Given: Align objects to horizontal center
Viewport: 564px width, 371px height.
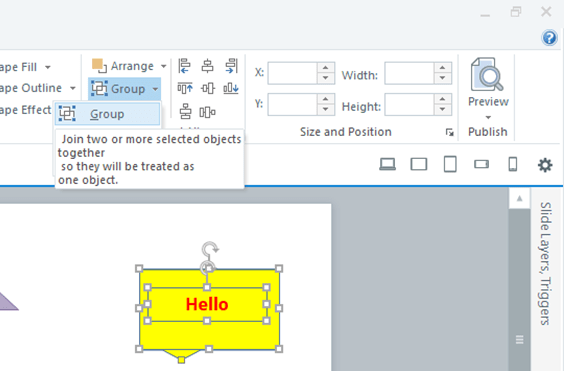Looking at the screenshot, I should point(207,66).
